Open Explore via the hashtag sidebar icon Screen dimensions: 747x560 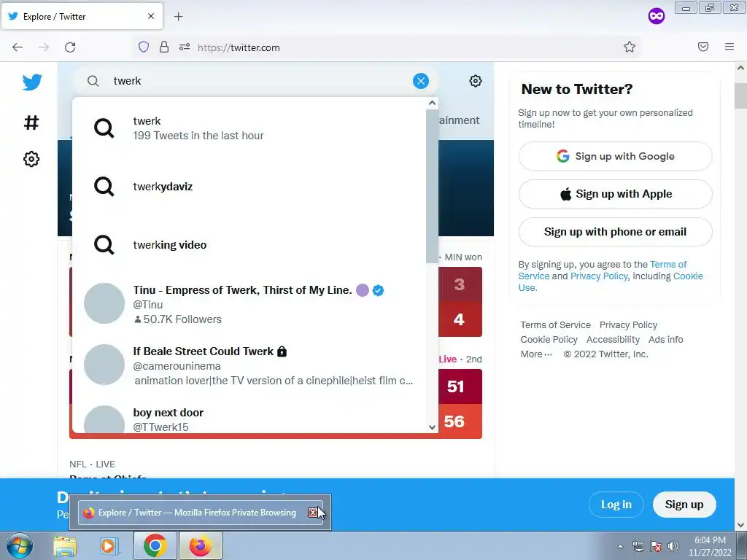pos(31,122)
